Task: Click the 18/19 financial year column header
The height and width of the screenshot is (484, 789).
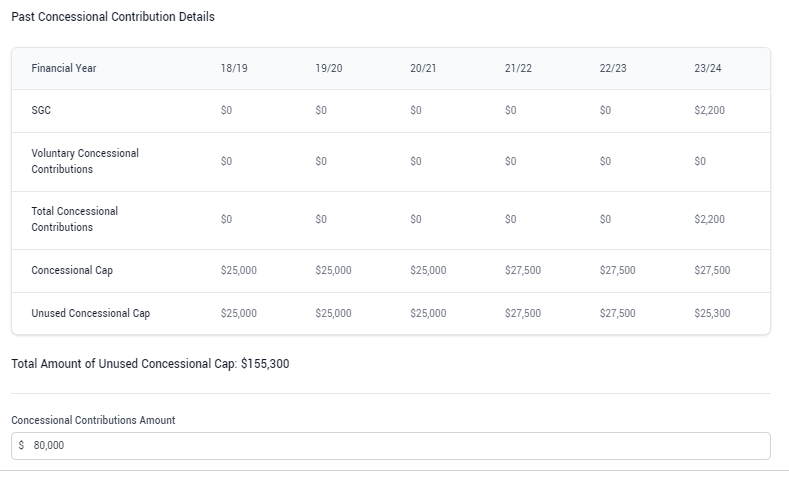Action: [x=234, y=68]
